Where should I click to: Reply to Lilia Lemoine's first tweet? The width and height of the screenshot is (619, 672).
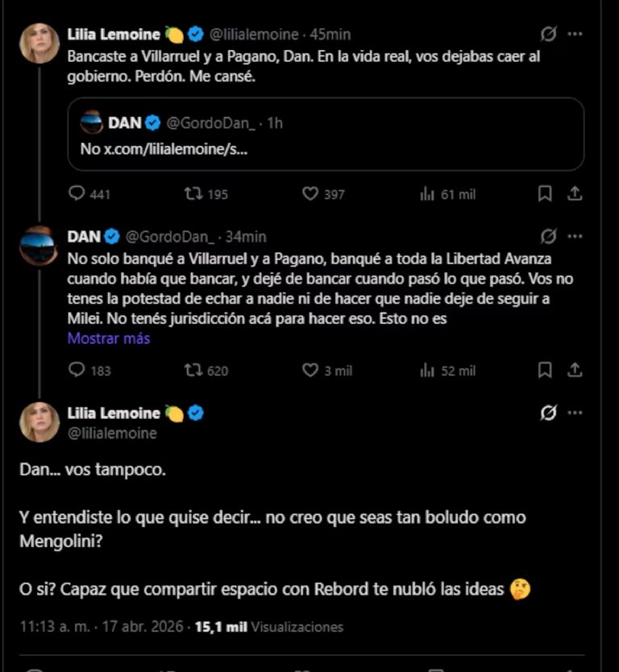pyautogui.click(x=77, y=194)
